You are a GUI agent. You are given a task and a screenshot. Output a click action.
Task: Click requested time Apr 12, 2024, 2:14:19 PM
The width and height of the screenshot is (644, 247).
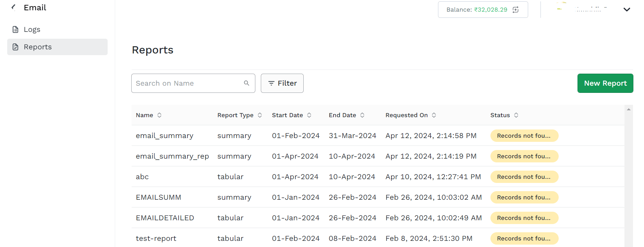coord(431,156)
